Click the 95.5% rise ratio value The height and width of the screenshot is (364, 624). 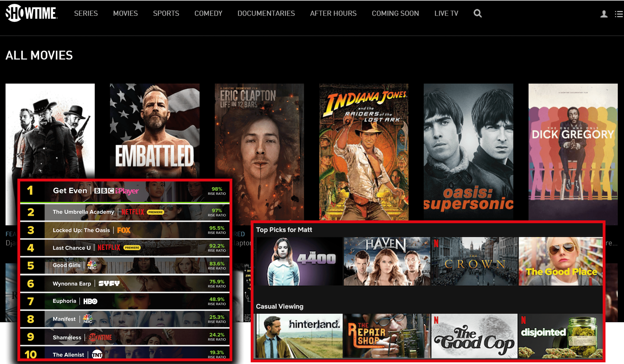217,228
